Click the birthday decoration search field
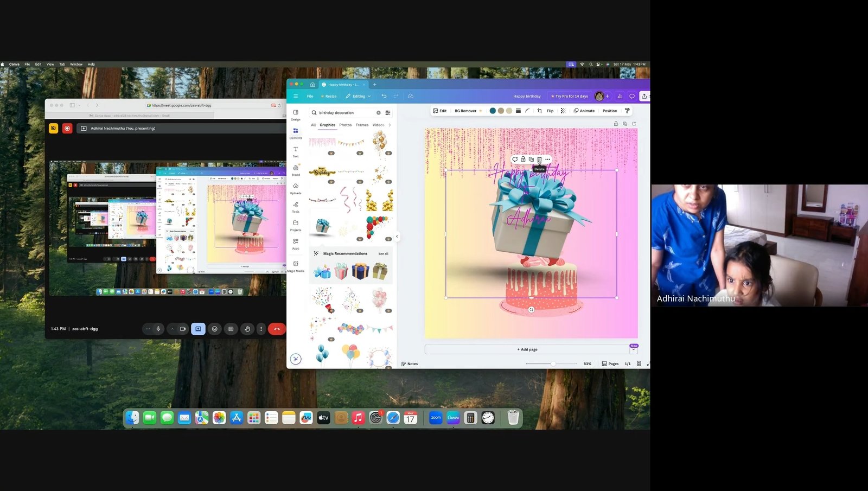This screenshot has height=491, width=868. [x=346, y=113]
